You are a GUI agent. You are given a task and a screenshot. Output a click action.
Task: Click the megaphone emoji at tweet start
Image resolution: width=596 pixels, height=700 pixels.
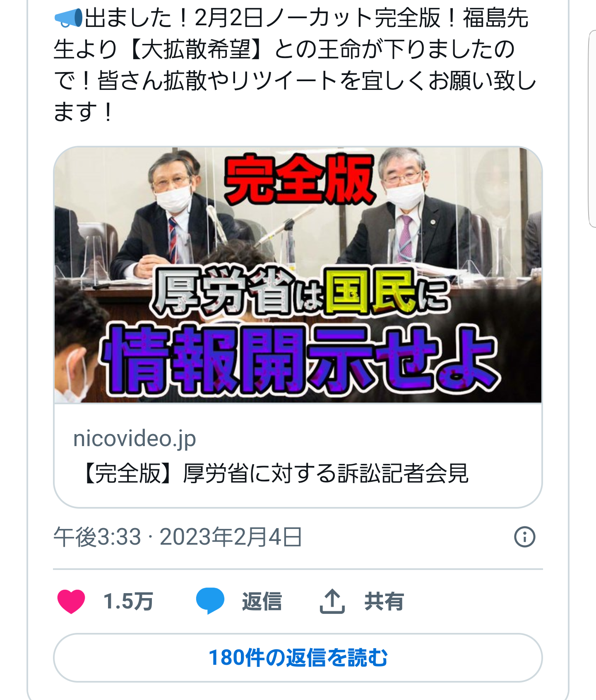click(x=69, y=18)
